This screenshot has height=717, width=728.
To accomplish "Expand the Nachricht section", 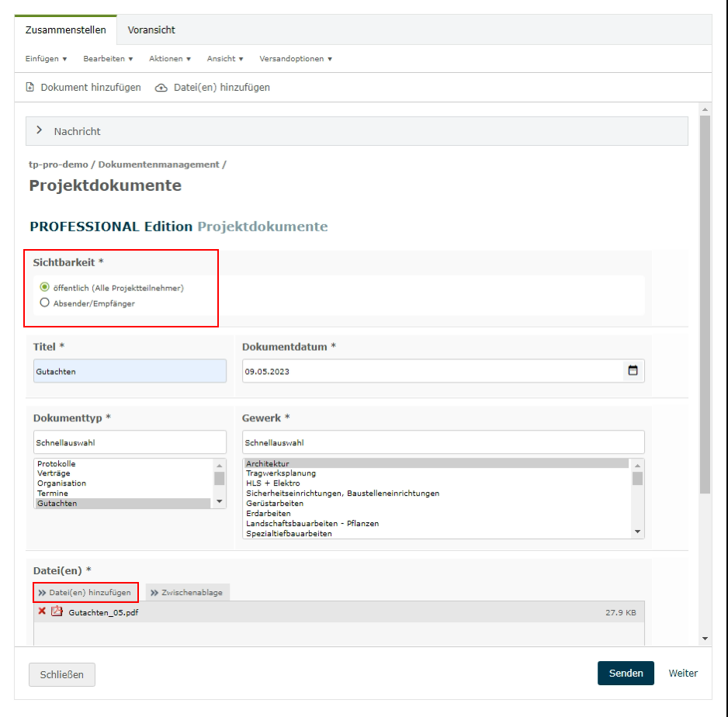I will (x=39, y=131).
